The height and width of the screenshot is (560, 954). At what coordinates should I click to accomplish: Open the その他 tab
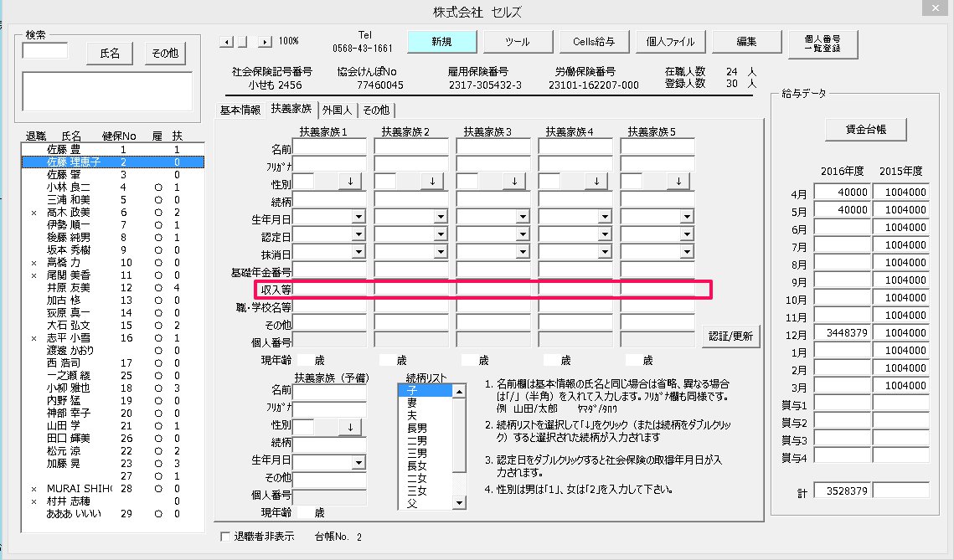tap(376, 110)
